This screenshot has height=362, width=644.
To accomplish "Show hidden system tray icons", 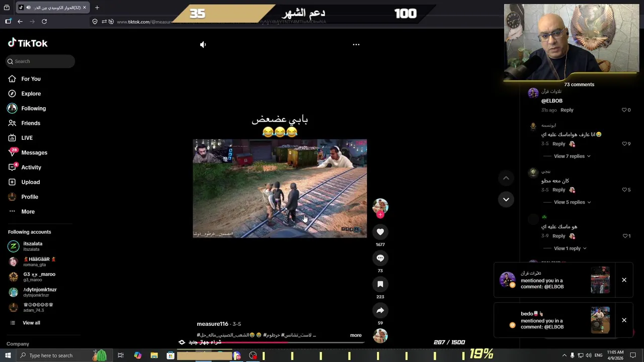I will pyautogui.click(x=564, y=355).
